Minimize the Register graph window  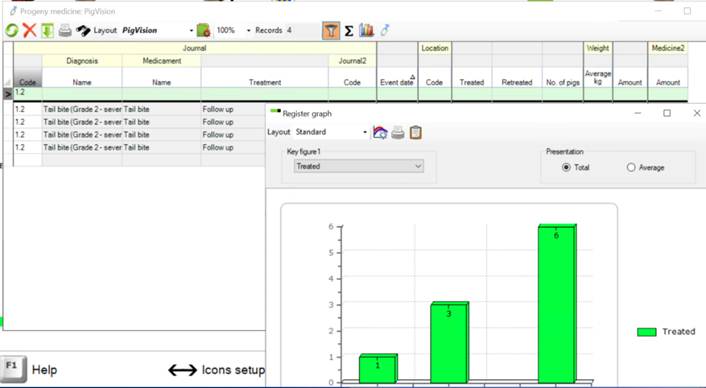(x=638, y=113)
